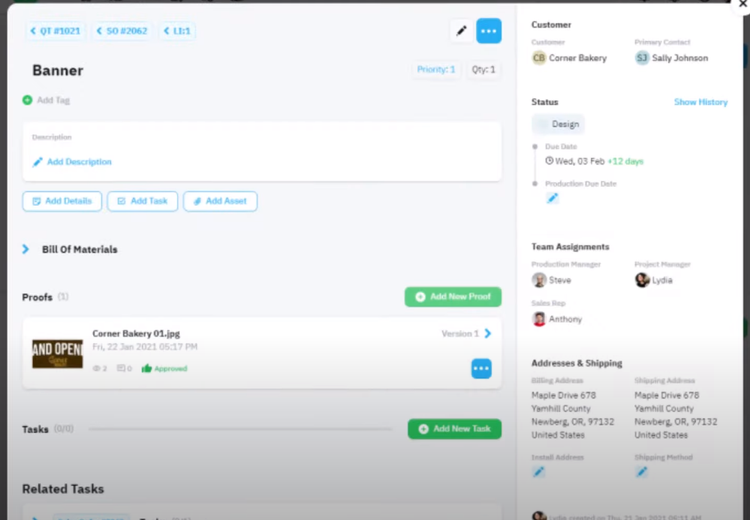Click the Add New Proof button
Image resolution: width=750 pixels, height=520 pixels.
pos(453,297)
